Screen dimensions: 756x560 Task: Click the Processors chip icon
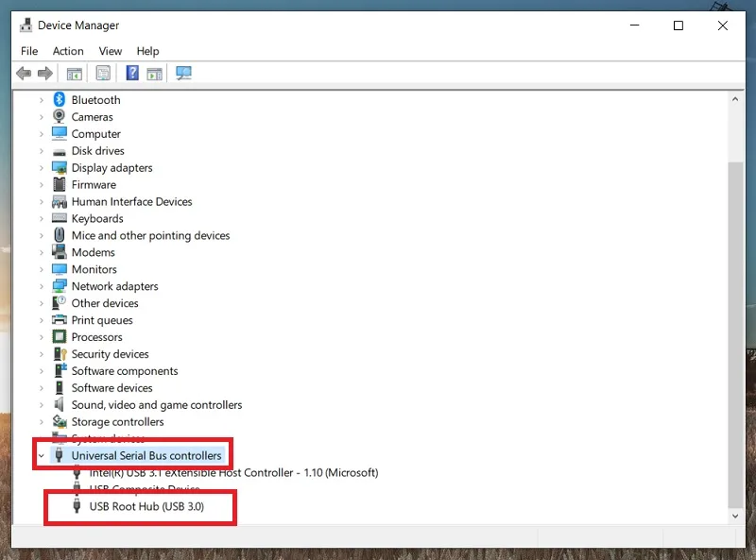pyautogui.click(x=60, y=337)
